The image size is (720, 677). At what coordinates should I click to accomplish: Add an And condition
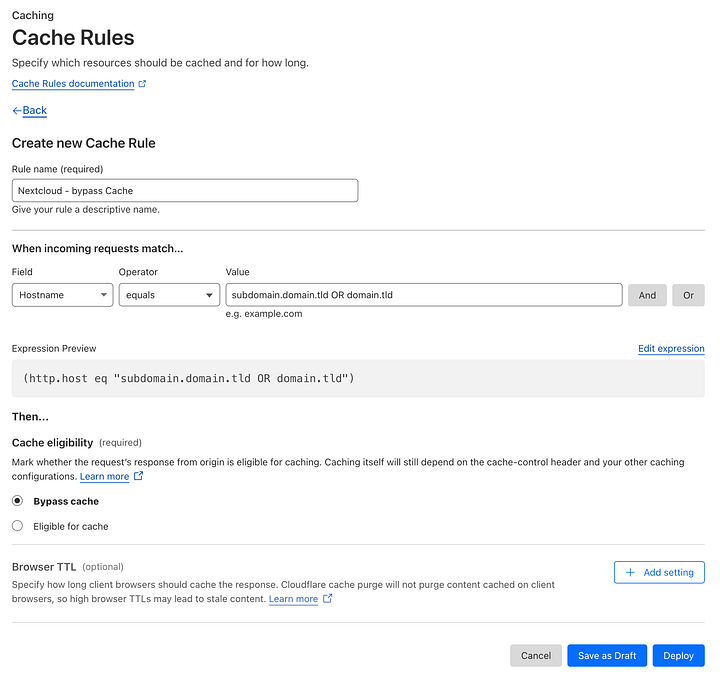tap(647, 295)
